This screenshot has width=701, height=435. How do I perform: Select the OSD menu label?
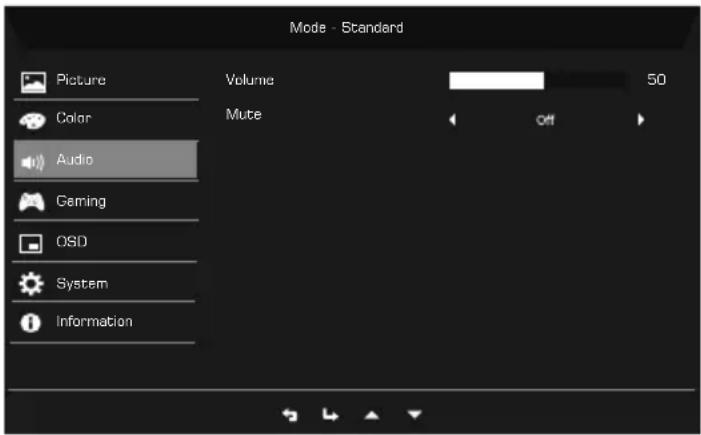click(x=72, y=242)
